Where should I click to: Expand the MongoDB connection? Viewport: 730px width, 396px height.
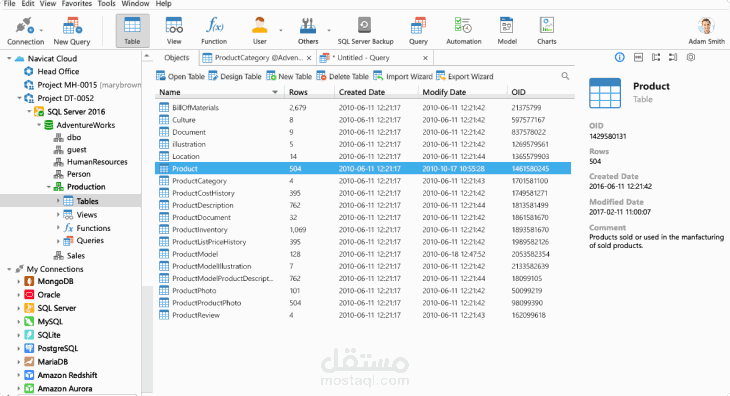click(x=19, y=282)
